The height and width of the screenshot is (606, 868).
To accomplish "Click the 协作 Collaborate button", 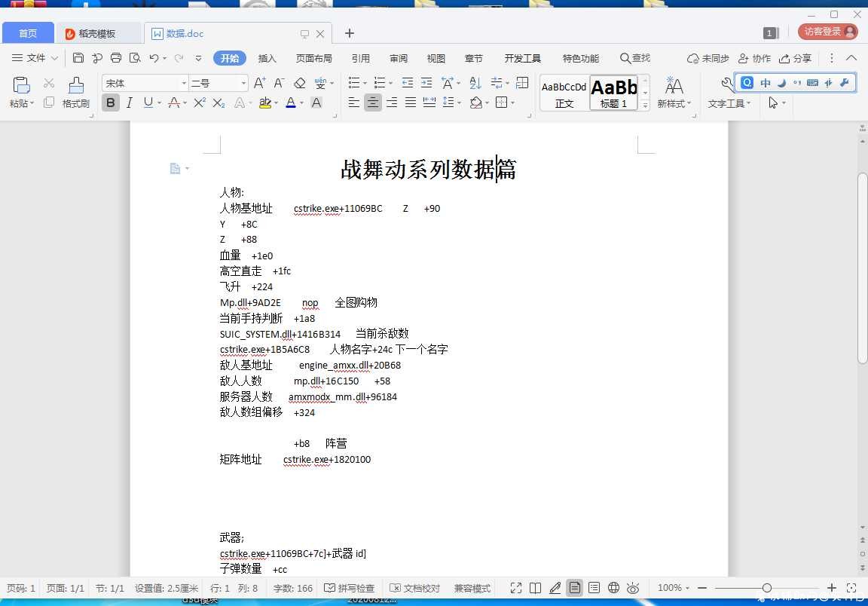I will point(754,58).
